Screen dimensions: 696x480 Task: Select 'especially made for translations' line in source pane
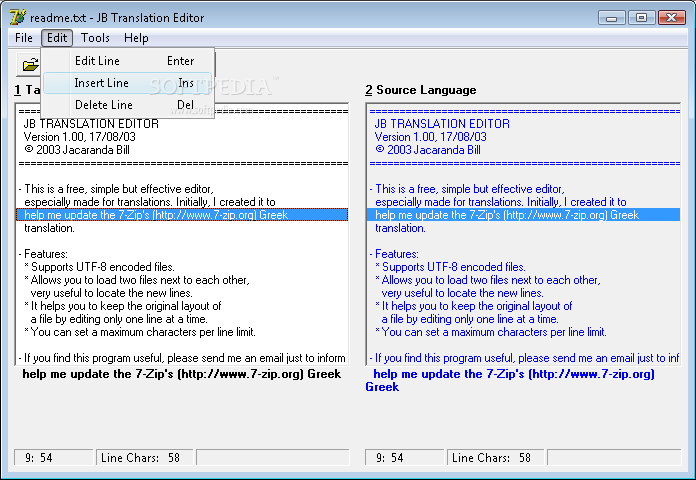[x=501, y=202]
